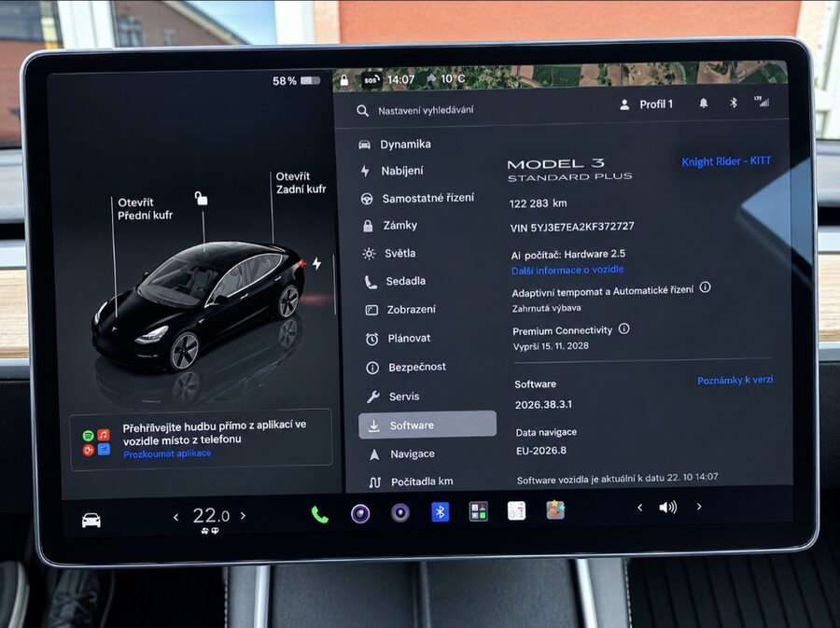
Task: Tap the search magnifier icon
Action: (x=363, y=111)
